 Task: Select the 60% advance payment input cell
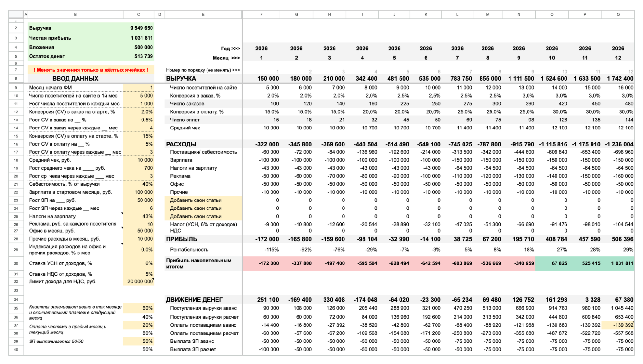[x=139, y=308]
